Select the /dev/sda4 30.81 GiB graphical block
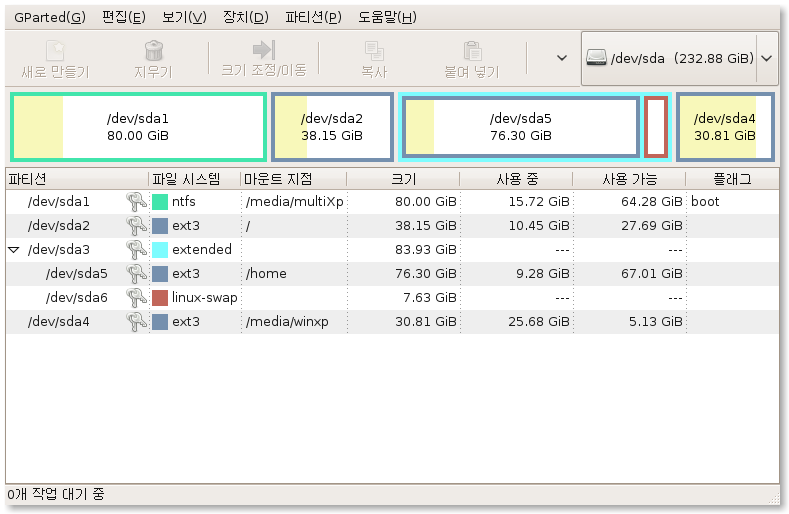This screenshot has height=514, width=789. click(x=725, y=127)
